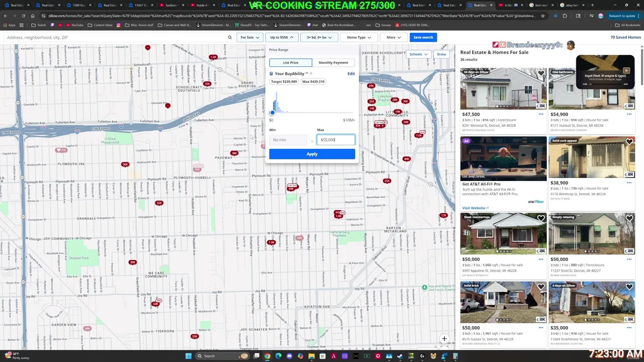Save the $35,000 Strathmoor St home heart
The width and height of the screenshot is (644, 362).
click(x=629, y=287)
